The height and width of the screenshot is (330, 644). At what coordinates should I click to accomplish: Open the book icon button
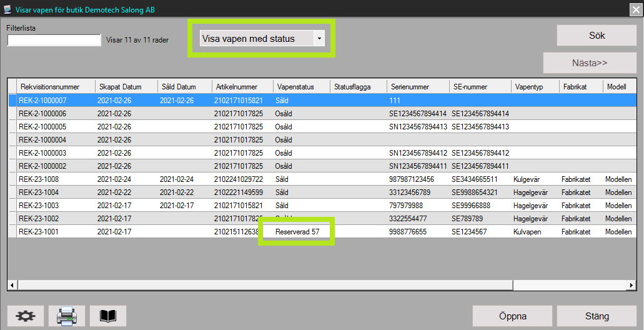pyautogui.click(x=108, y=316)
